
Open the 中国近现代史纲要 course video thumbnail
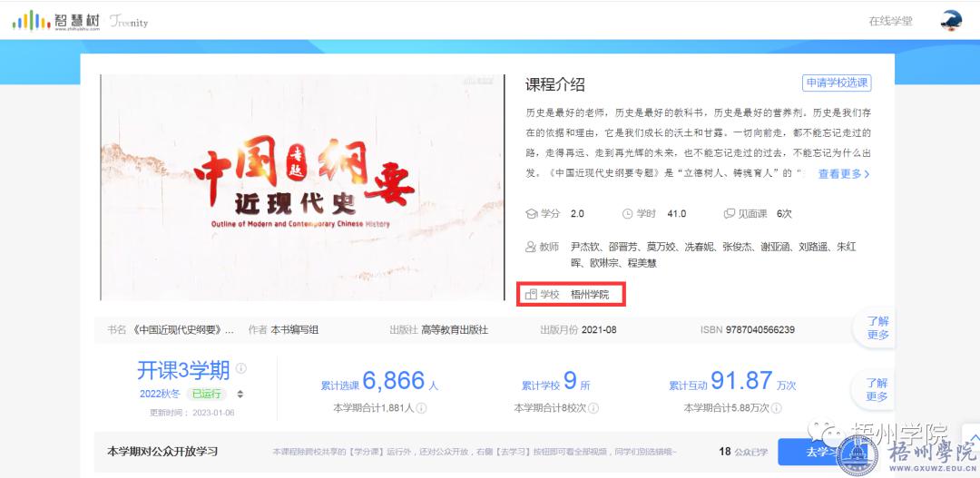pyautogui.click(x=301, y=187)
